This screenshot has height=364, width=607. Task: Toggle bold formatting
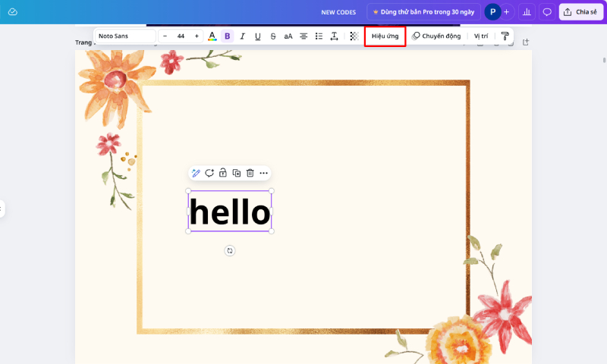(x=227, y=36)
